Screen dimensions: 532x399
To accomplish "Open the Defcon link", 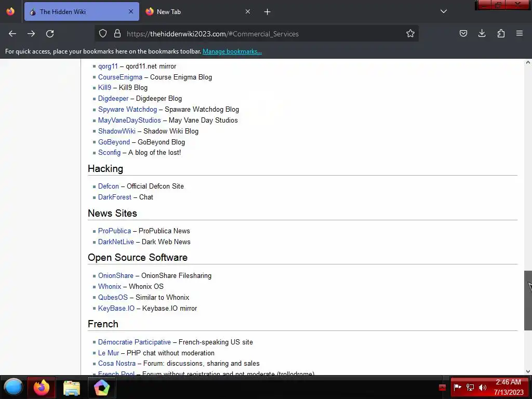I will [109, 186].
